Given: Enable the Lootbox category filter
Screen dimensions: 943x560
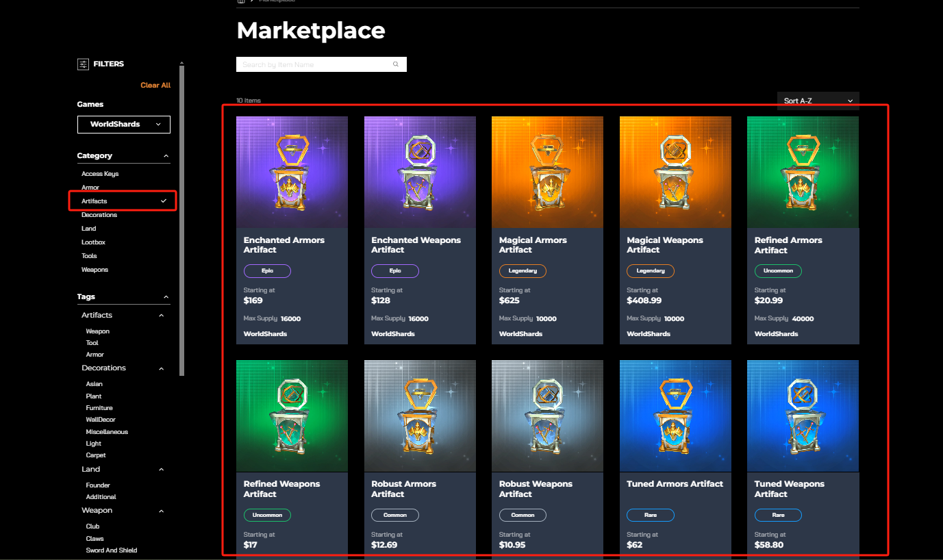Looking at the screenshot, I should [x=94, y=242].
